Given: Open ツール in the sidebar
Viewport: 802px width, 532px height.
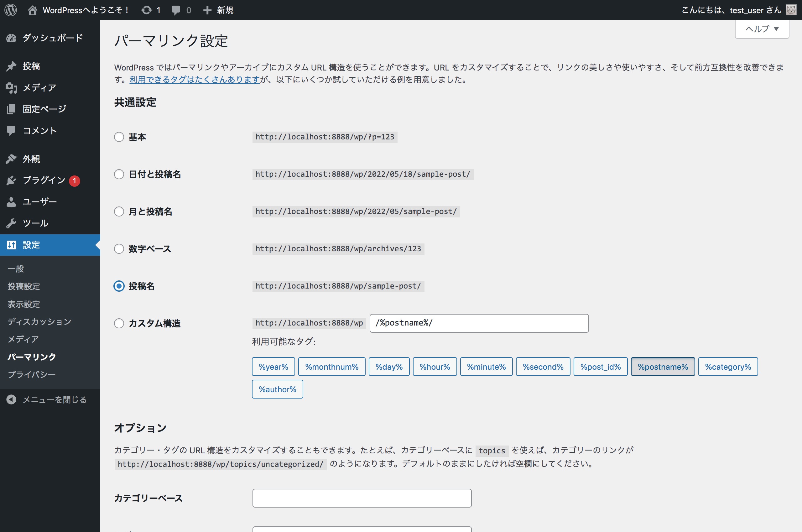Looking at the screenshot, I should [35, 223].
